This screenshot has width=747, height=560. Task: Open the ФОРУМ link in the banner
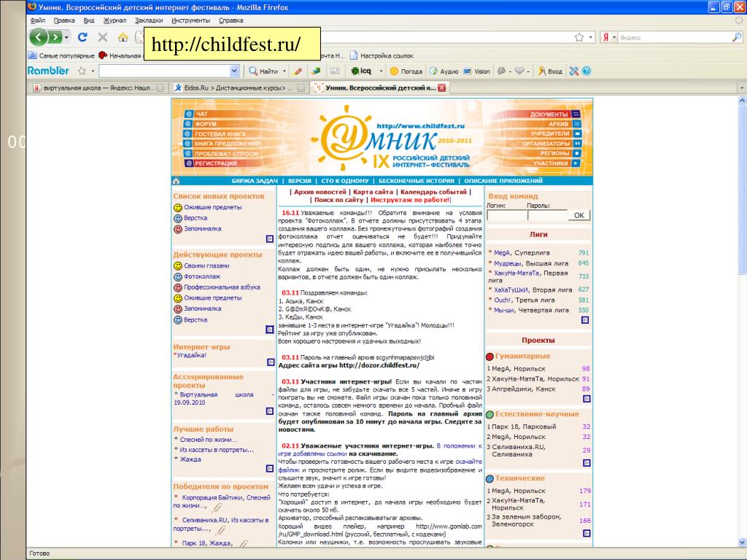[x=205, y=124]
